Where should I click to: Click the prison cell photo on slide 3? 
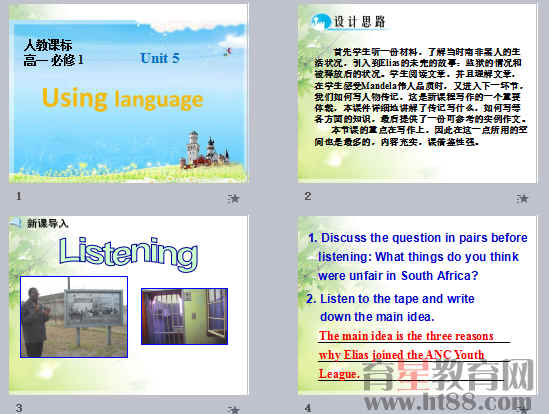click(x=185, y=317)
